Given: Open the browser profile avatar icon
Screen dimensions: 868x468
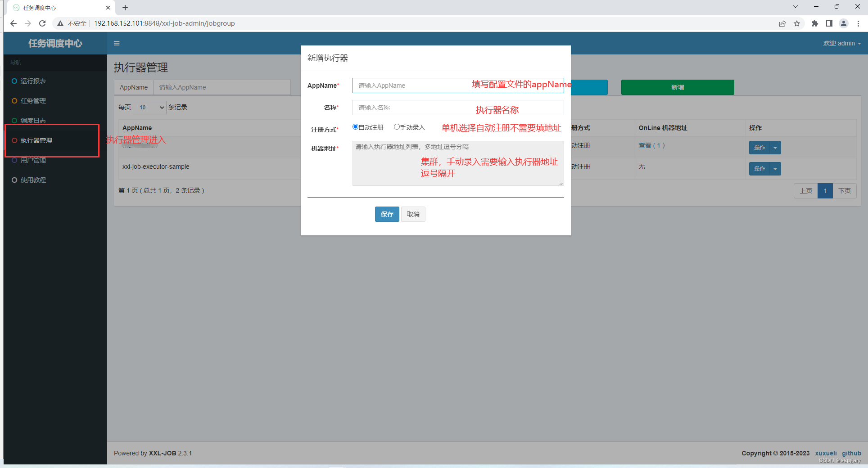Looking at the screenshot, I should tap(844, 23).
